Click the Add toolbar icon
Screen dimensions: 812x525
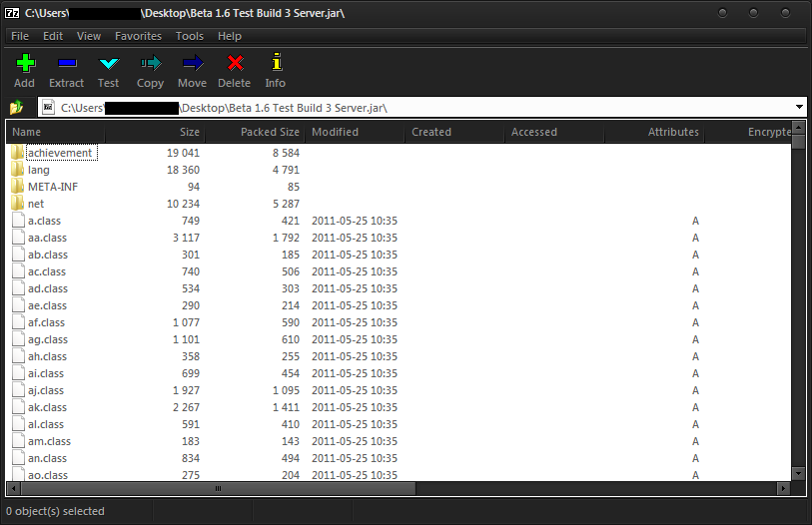(25, 63)
